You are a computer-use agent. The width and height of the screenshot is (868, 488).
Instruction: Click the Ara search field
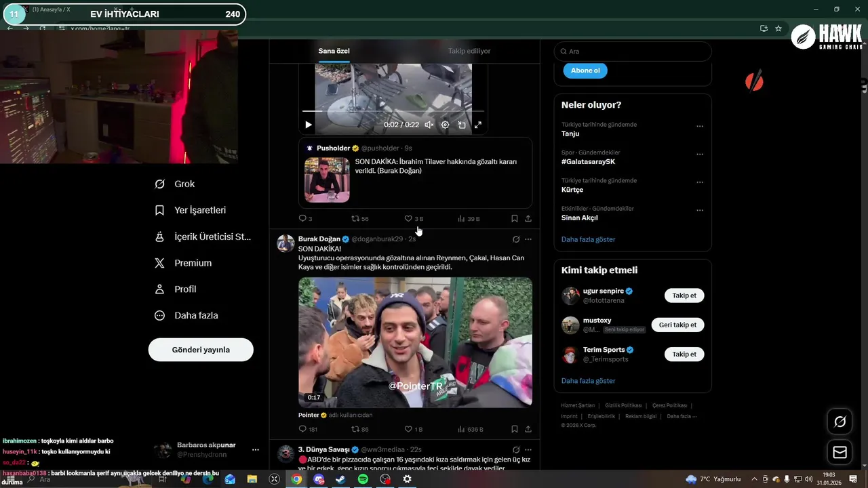pyautogui.click(x=633, y=52)
